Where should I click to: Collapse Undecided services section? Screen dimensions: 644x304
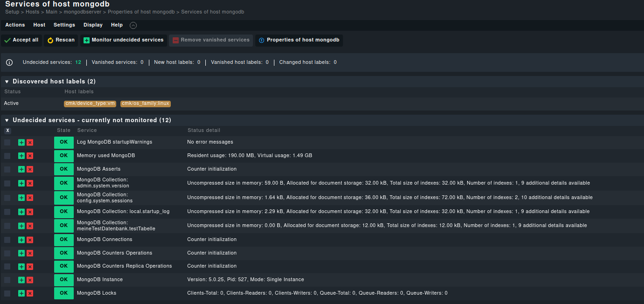7,120
